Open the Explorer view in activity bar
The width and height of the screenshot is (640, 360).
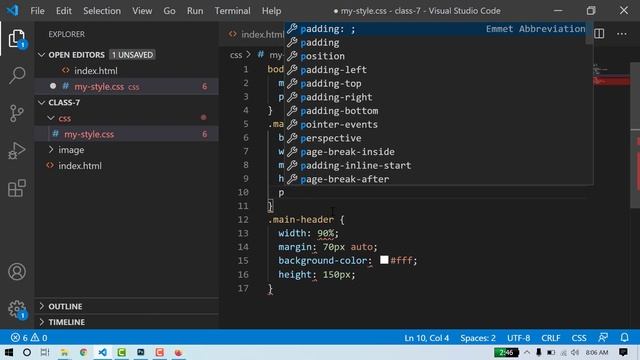(x=17, y=38)
